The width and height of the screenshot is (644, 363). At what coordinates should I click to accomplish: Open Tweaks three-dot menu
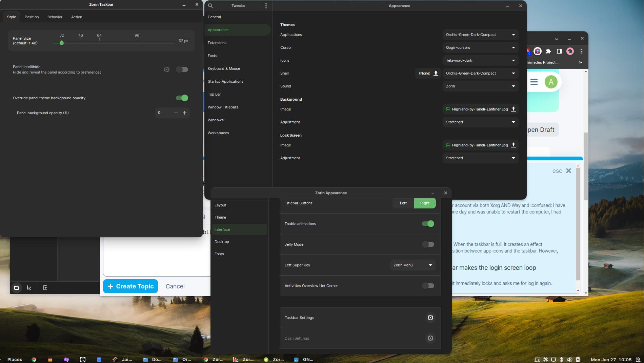(266, 6)
